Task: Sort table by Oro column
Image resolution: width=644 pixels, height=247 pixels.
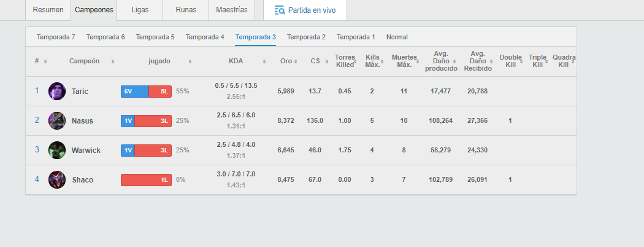Action: pos(286,61)
